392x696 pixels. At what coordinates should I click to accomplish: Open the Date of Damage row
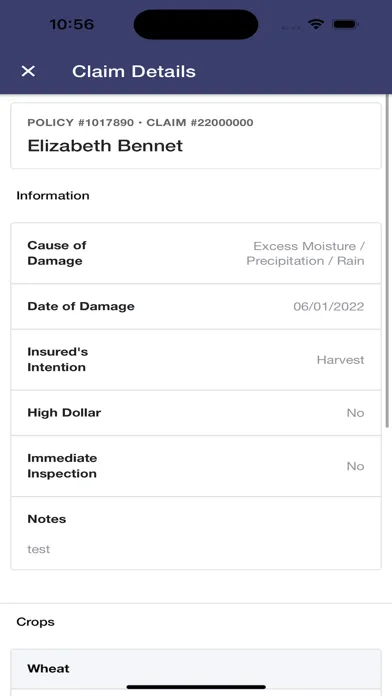pos(196,306)
